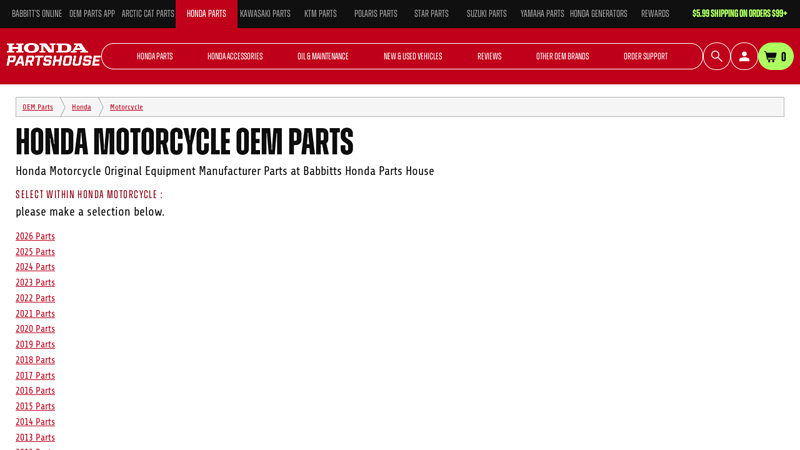The height and width of the screenshot is (450, 800).
Task: Select the Honda Parts top tab
Action: [x=206, y=14]
